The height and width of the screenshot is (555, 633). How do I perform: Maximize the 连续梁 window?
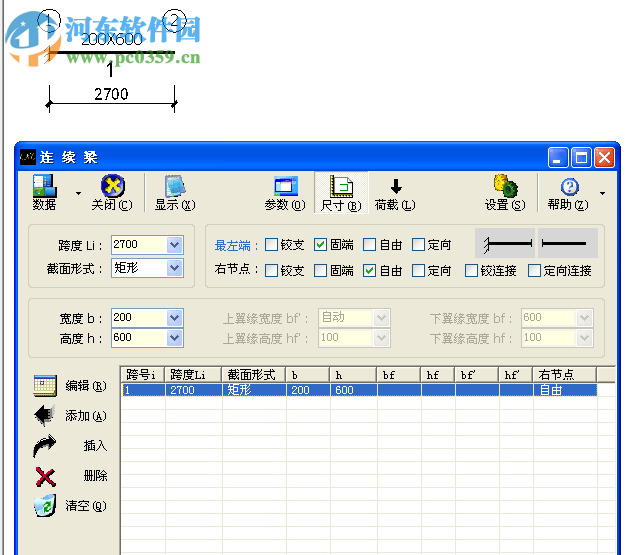click(581, 157)
